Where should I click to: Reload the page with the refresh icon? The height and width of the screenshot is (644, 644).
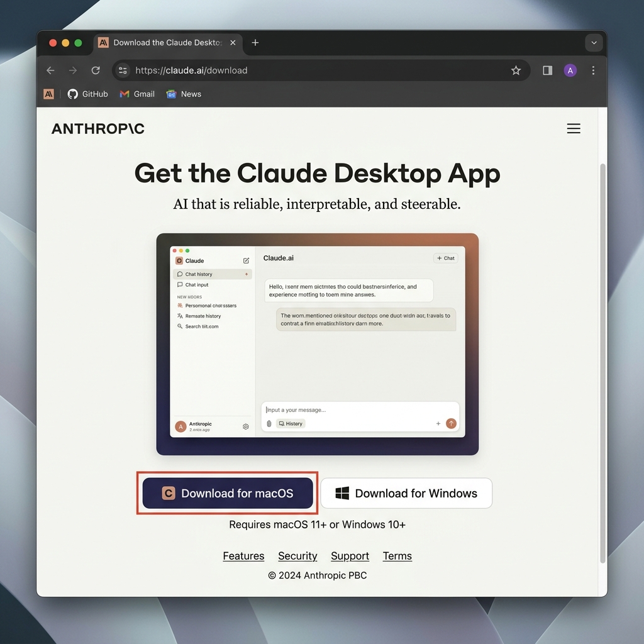96,70
